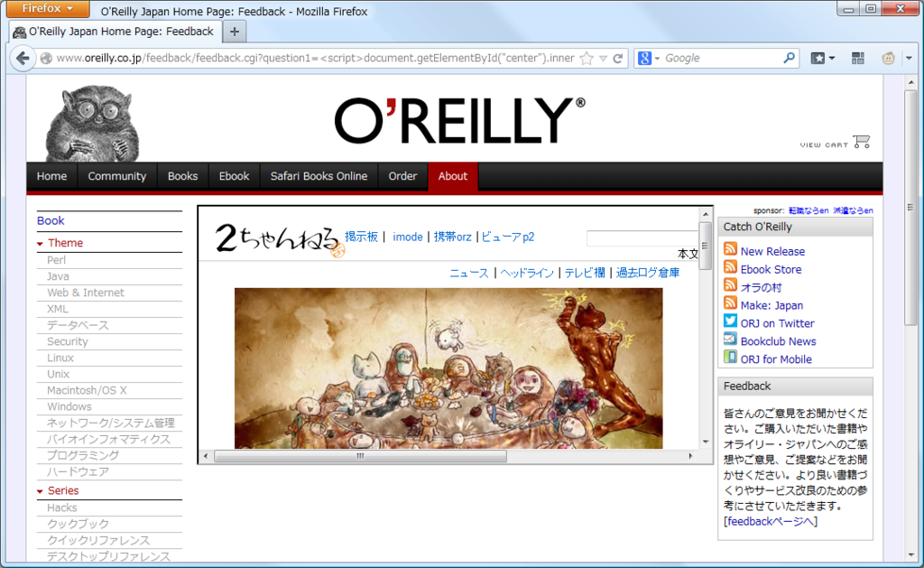Collapse the Theme section triangle
The width and height of the screenshot is (924, 568).
click(40, 244)
